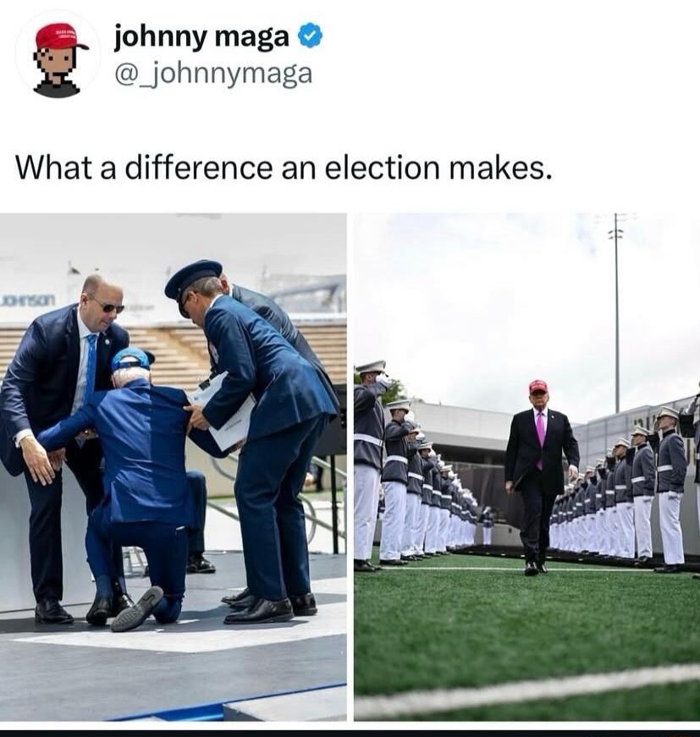Click the JOHNSON sign in the left photo

pos(28,300)
